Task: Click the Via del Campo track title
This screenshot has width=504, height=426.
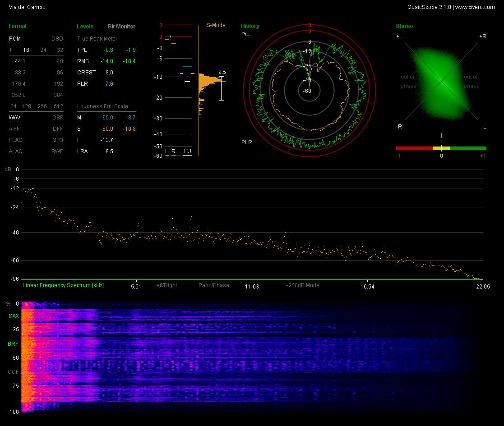Action: click(27, 7)
